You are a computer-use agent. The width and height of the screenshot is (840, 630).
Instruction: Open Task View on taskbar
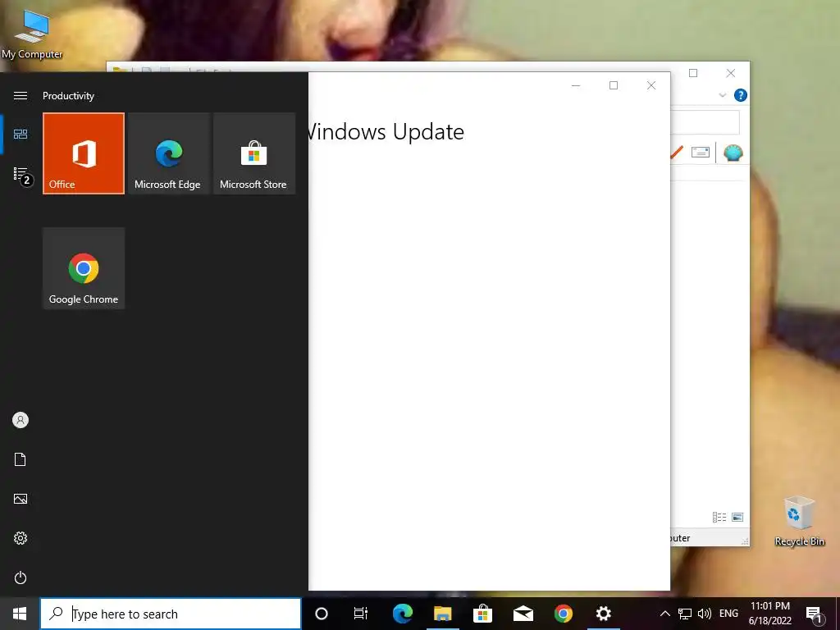coord(361,614)
